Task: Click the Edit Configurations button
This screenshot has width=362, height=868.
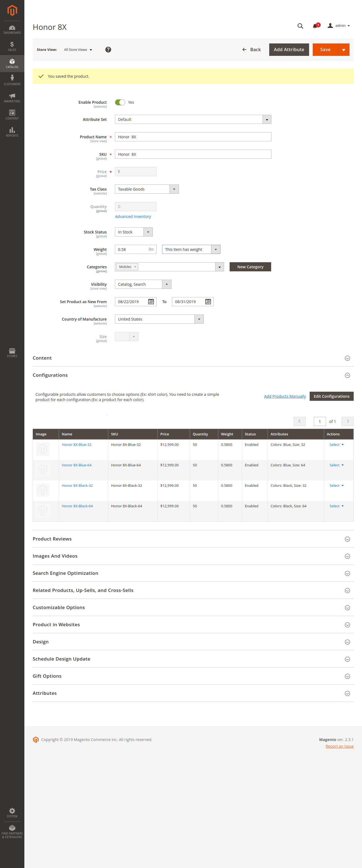Action: (331, 396)
